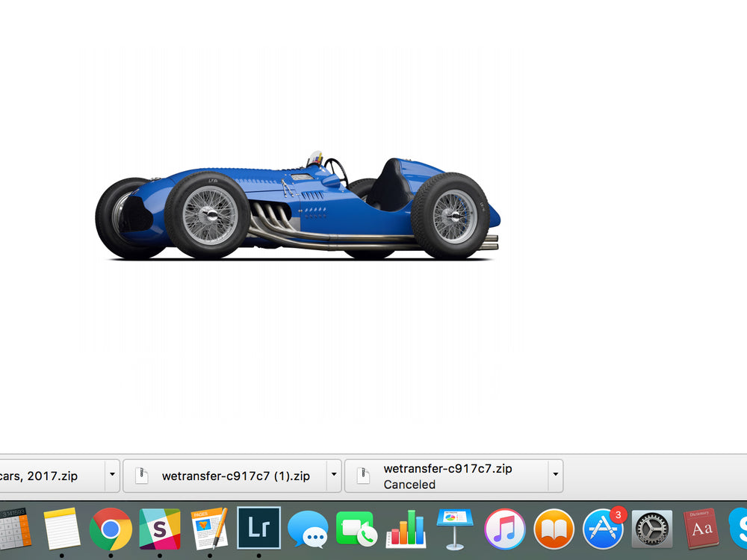Open dropdown for wetransfer-c917c7 (1).zip download
The width and height of the screenshot is (747, 560).
(334, 475)
